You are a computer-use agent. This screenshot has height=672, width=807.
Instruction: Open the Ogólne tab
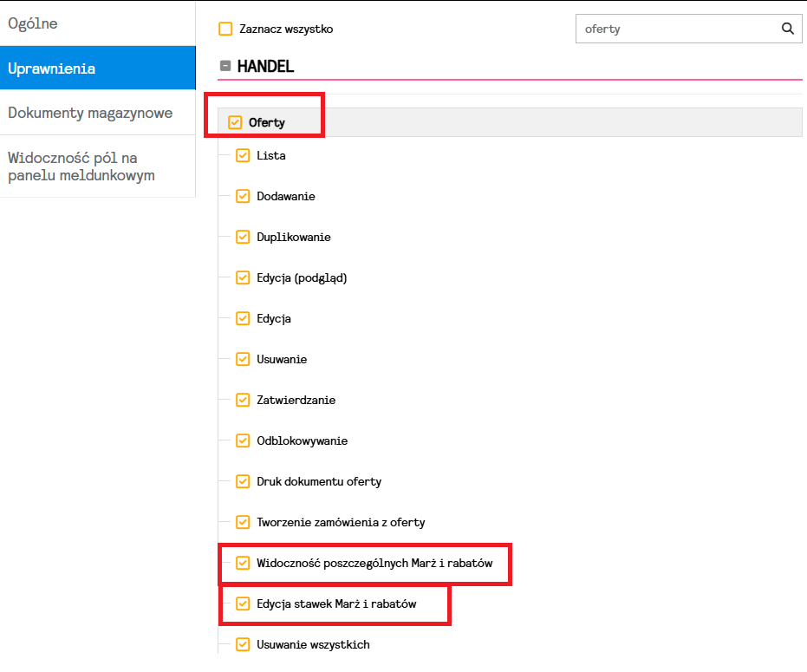point(97,23)
